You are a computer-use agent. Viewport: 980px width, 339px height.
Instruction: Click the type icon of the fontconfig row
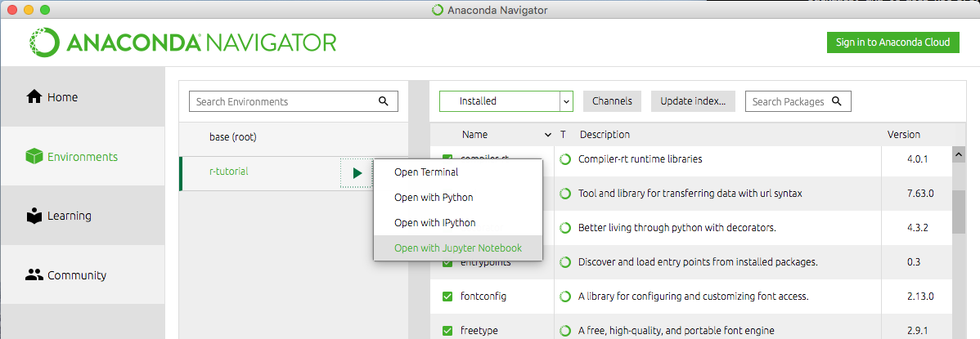coord(565,297)
